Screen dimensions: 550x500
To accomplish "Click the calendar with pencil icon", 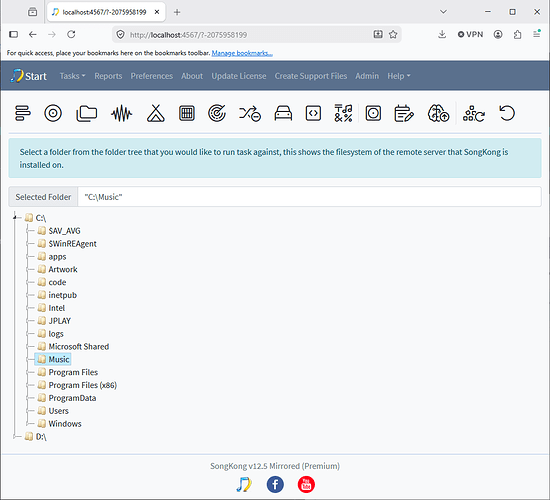I will coord(404,113).
